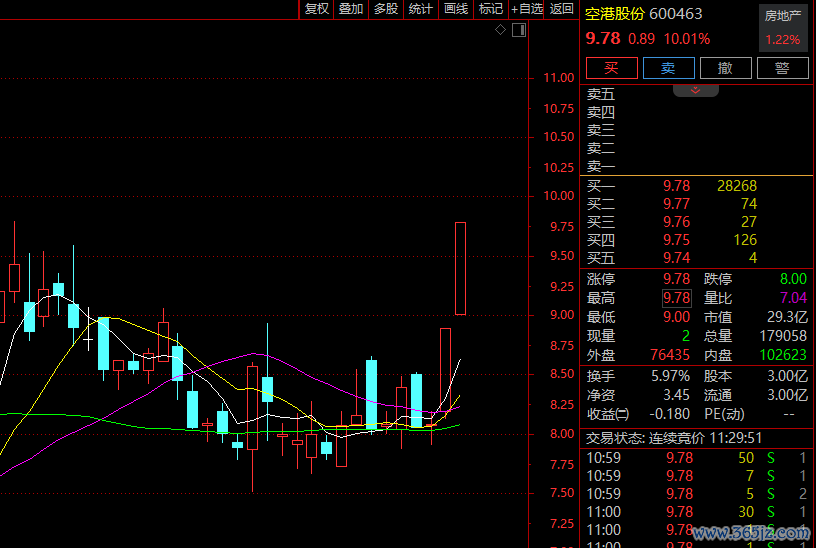
Task: Click the red 买 buy button
Action: pos(611,68)
